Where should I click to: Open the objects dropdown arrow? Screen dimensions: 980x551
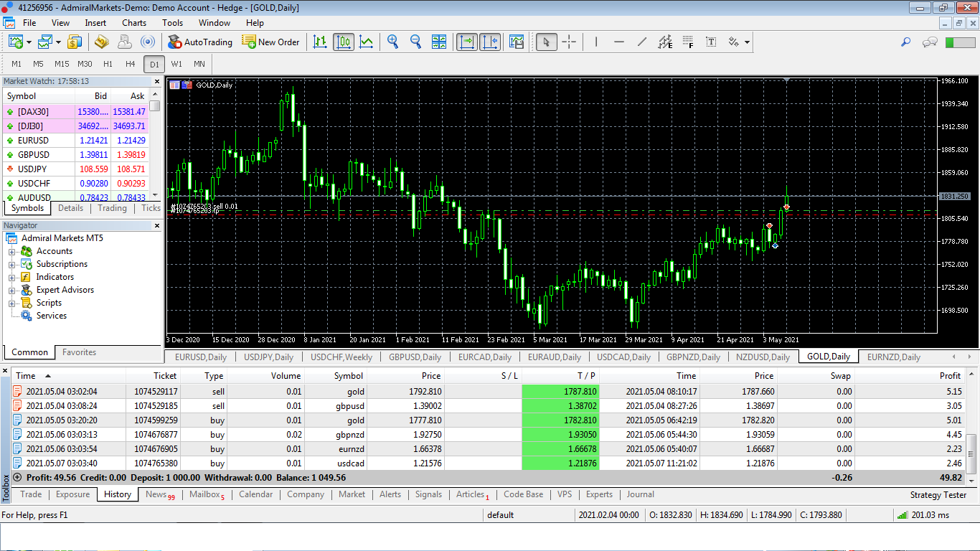747,42
